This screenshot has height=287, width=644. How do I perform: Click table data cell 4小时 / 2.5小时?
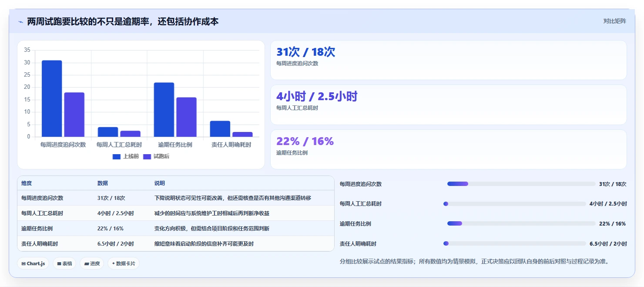tap(116, 213)
